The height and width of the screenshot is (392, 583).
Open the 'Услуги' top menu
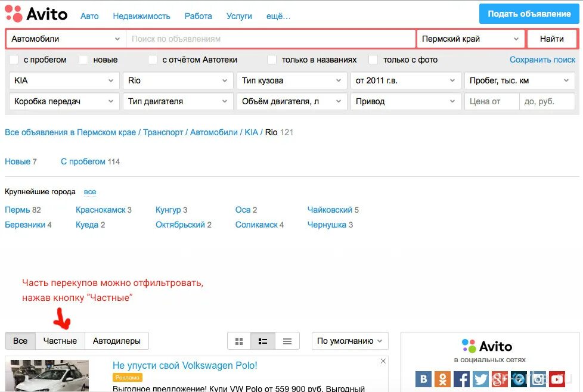239,16
